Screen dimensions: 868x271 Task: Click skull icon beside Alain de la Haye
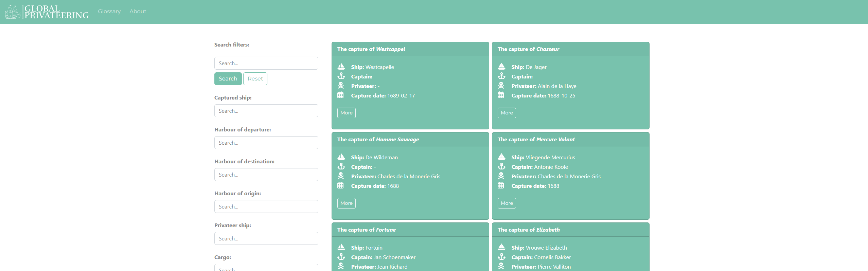[x=501, y=86]
